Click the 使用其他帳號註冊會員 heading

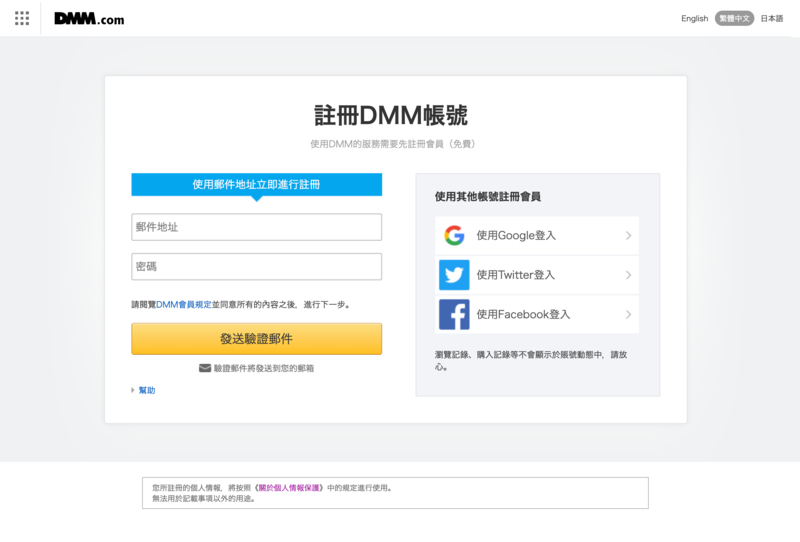488,196
